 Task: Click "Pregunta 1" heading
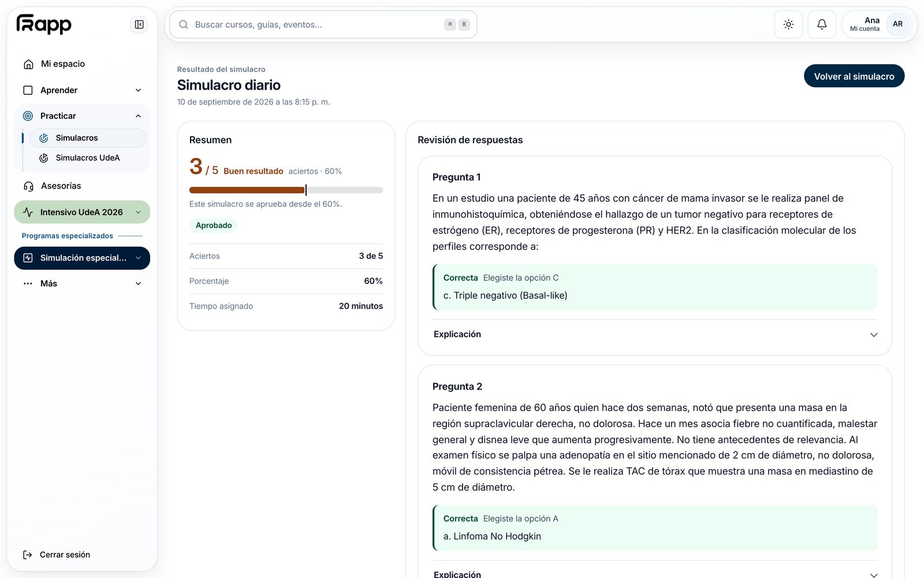click(457, 177)
